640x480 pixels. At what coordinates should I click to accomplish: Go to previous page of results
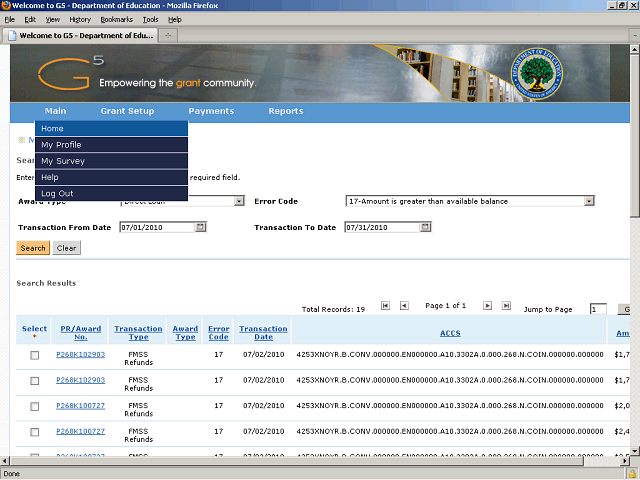[x=403, y=306]
